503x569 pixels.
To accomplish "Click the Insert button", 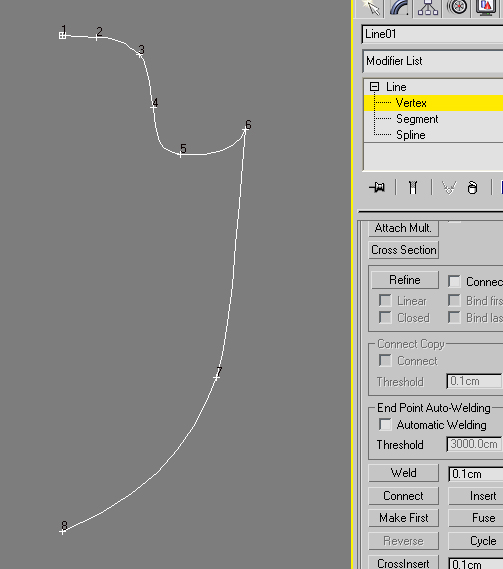I will (476, 496).
